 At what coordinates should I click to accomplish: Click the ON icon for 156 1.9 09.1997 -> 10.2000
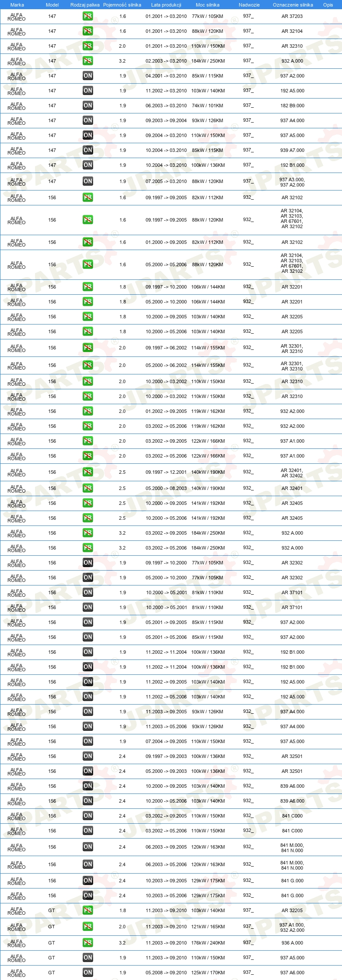tap(87, 563)
